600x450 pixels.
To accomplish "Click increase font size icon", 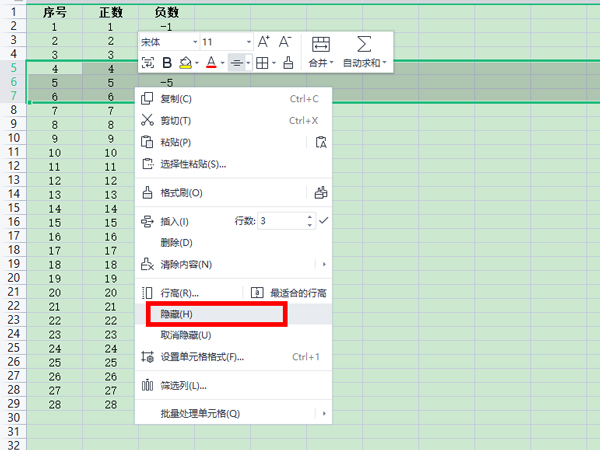I will point(264,42).
